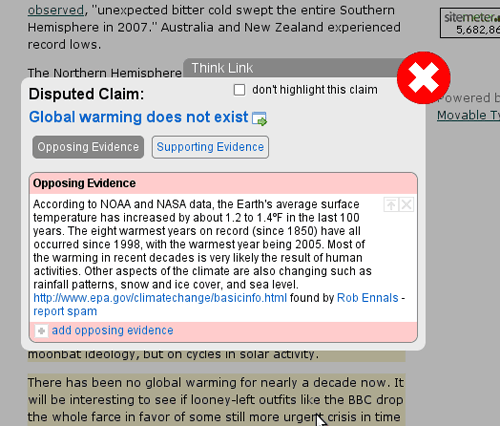The image size is (500, 426).
Task: Click the open-claim page icon beside the title
Action: coord(259,119)
